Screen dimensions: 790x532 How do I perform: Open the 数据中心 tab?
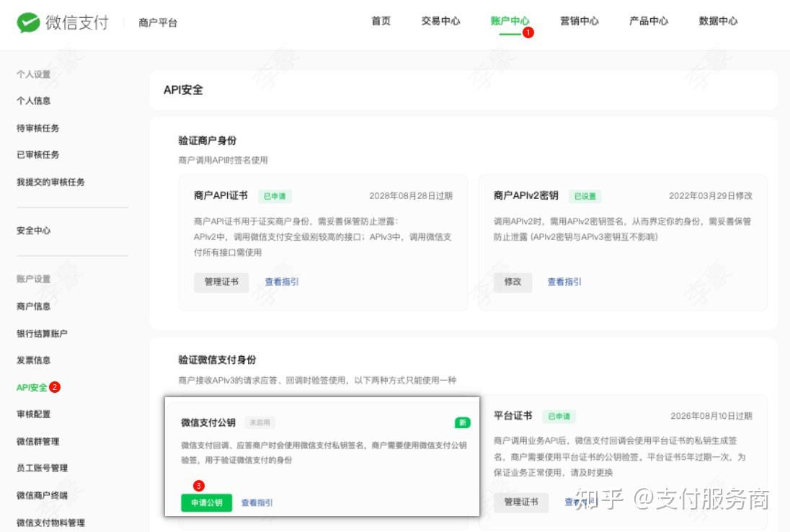tap(718, 21)
